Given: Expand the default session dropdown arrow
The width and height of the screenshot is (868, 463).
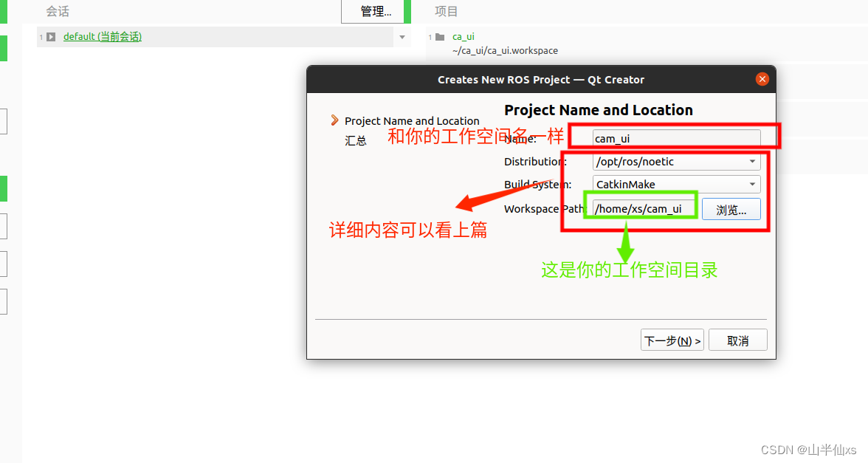Looking at the screenshot, I should pyautogui.click(x=402, y=37).
